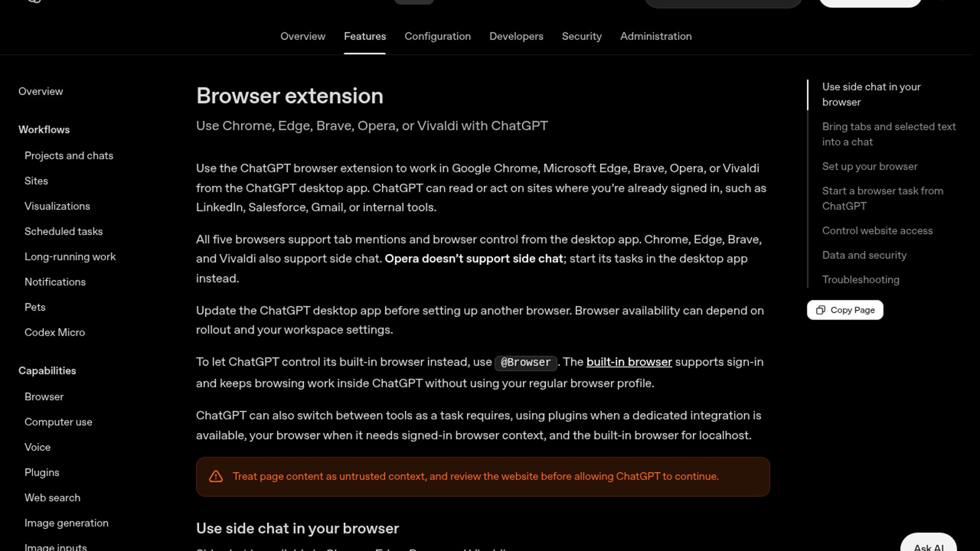Viewport: 980px width, 551px height.
Task: Click the Capabilities sidebar section heading
Action: (x=47, y=371)
